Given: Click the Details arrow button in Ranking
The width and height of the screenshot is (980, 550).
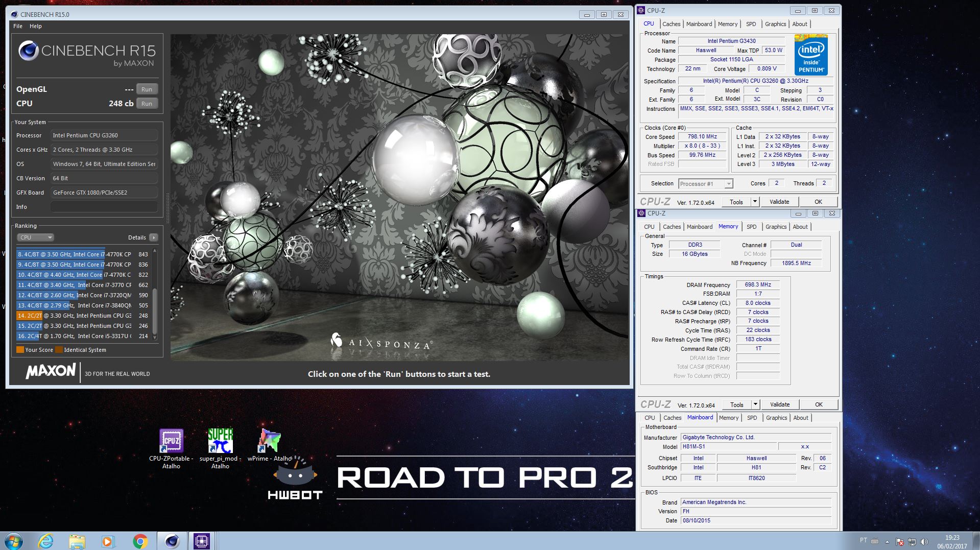Looking at the screenshot, I should (x=153, y=237).
